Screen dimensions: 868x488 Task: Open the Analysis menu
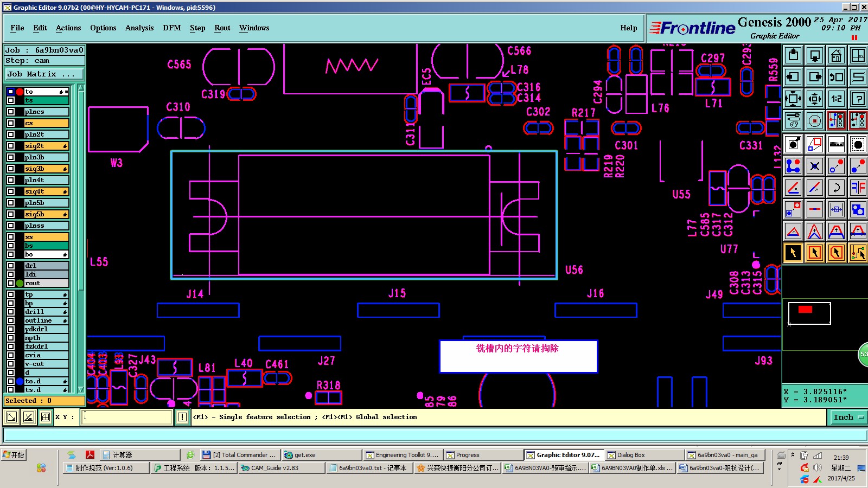click(x=139, y=28)
